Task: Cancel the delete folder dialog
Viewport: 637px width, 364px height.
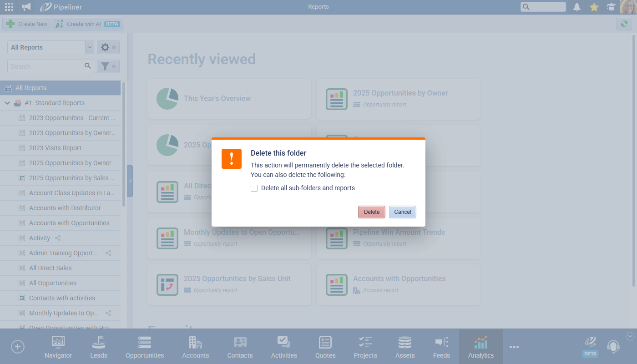Action: [402, 212]
